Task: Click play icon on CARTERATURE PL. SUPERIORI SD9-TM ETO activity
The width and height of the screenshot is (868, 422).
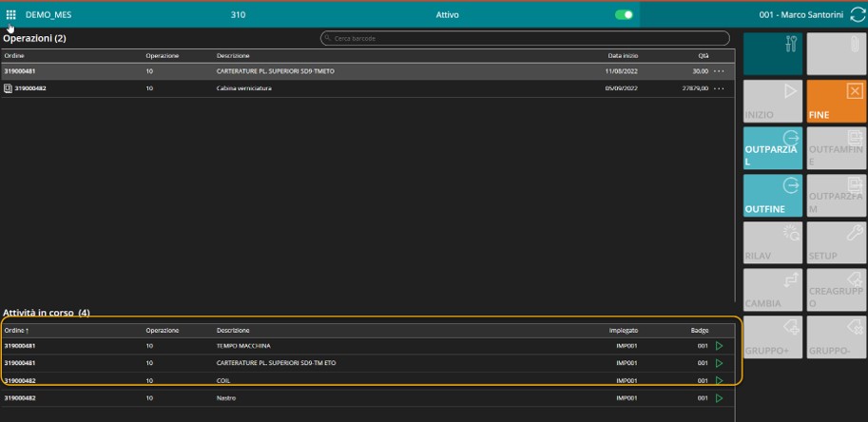Action: 719,363
